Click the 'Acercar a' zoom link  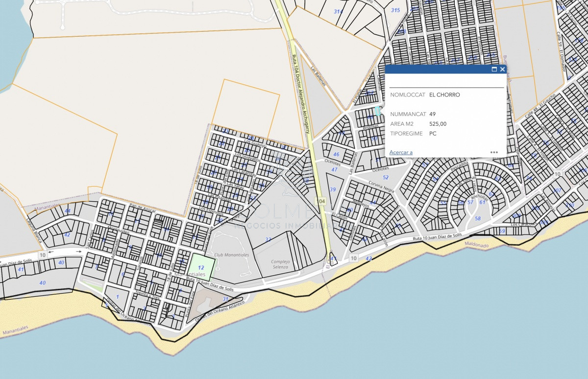pyautogui.click(x=401, y=152)
